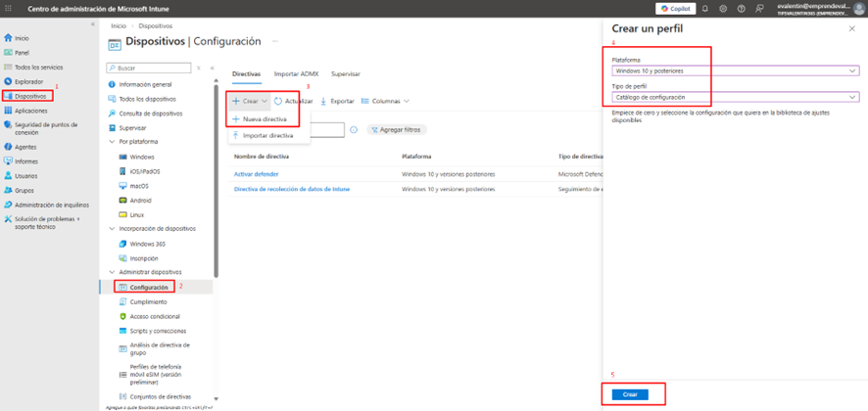Click the Actualizar refresh icon
Viewport: 868px width, 411px height.
coord(278,101)
